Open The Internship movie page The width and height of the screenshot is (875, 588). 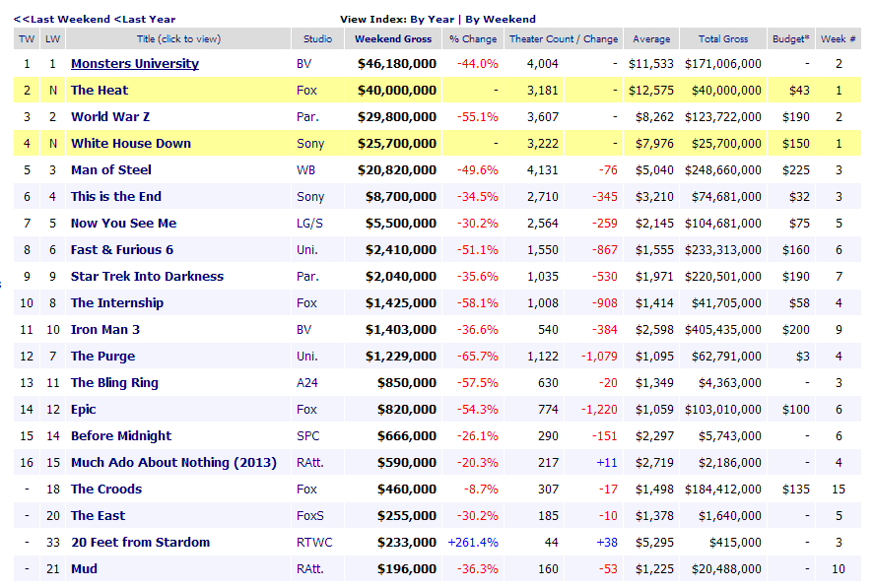[116, 303]
